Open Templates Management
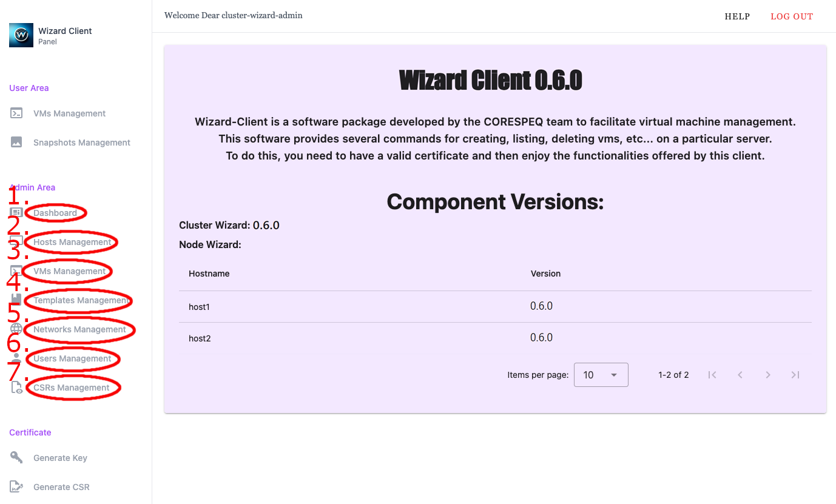The width and height of the screenshot is (836, 504). coord(81,300)
